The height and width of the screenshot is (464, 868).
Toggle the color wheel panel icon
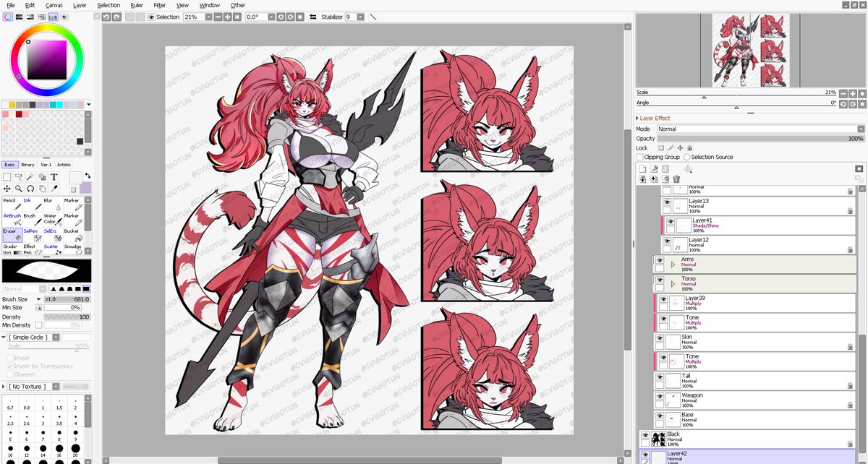pyautogui.click(x=7, y=17)
